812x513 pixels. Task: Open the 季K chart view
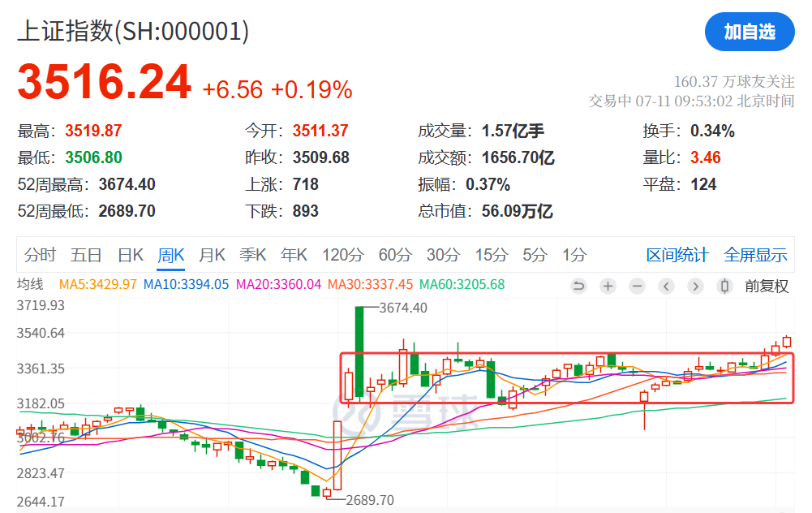tap(253, 255)
